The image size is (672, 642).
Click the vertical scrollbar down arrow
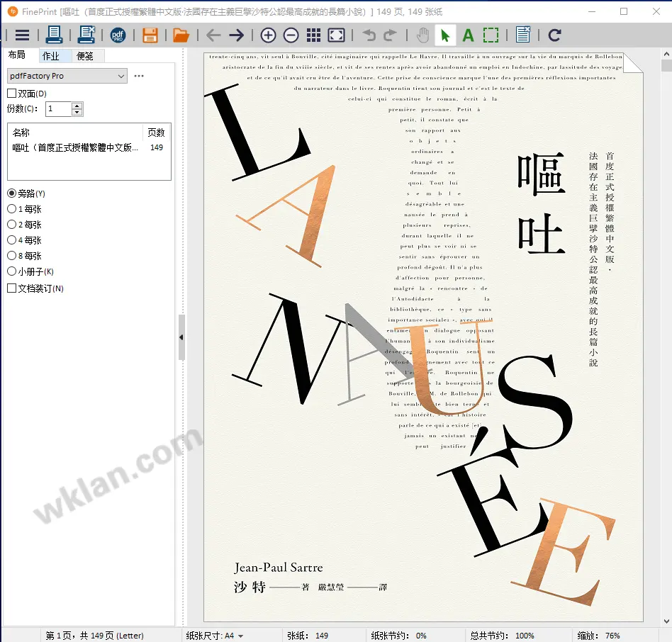pos(666,621)
